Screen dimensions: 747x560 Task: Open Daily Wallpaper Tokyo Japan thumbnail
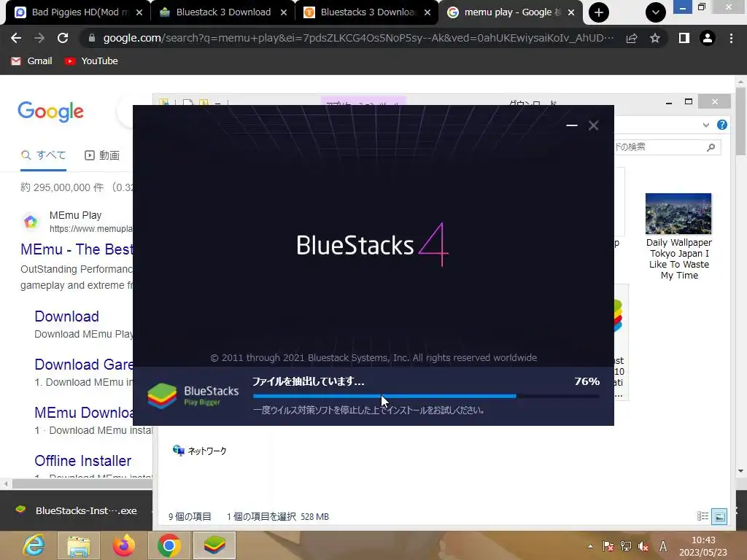(678, 237)
